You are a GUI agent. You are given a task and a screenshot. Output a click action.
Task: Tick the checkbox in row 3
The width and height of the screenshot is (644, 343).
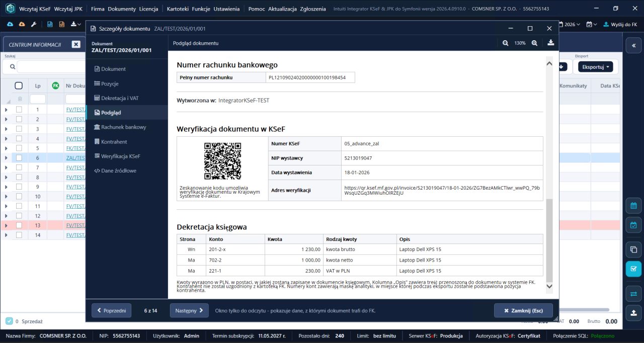click(19, 129)
